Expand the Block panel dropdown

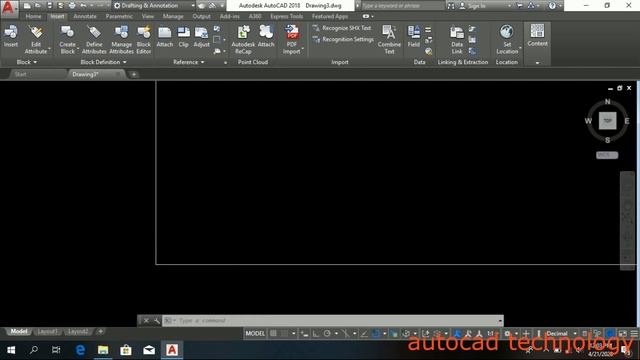coord(27,62)
